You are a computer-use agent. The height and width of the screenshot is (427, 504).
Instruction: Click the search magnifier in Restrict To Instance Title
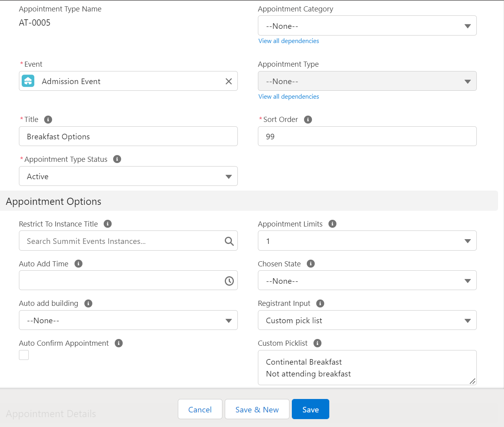pyautogui.click(x=229, y=241)
